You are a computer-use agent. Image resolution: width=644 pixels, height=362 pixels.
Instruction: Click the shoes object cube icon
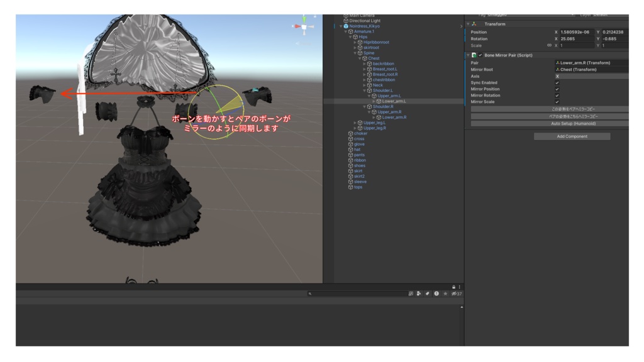coord(350,166)
